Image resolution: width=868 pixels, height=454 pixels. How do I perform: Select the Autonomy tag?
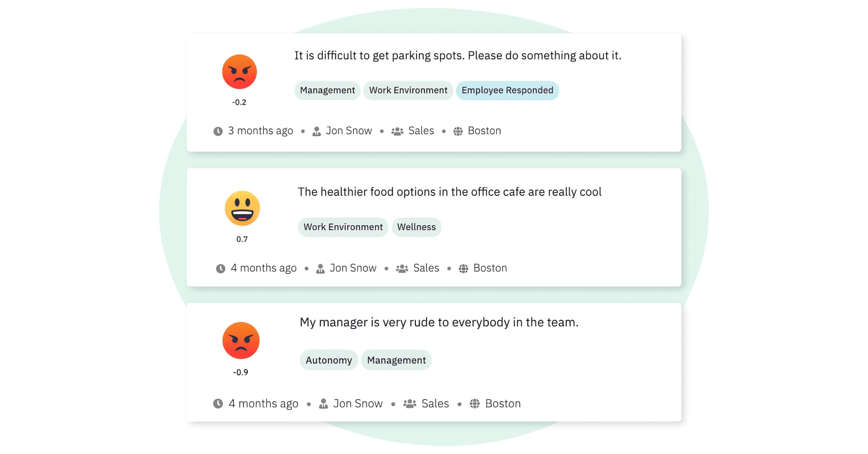tap(329, 360)
